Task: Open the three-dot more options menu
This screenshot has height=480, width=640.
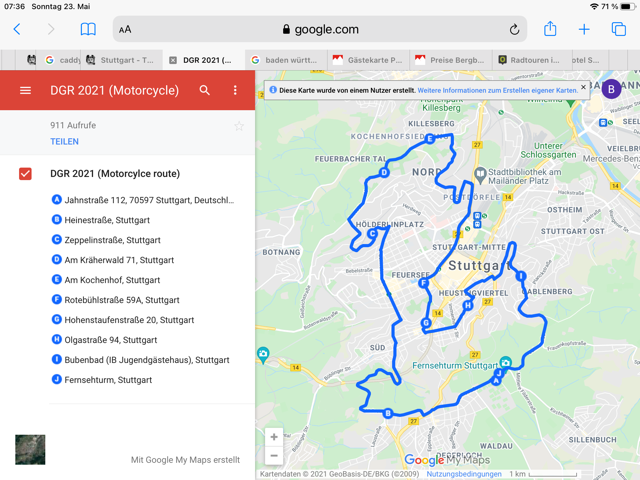Action: 235,90
